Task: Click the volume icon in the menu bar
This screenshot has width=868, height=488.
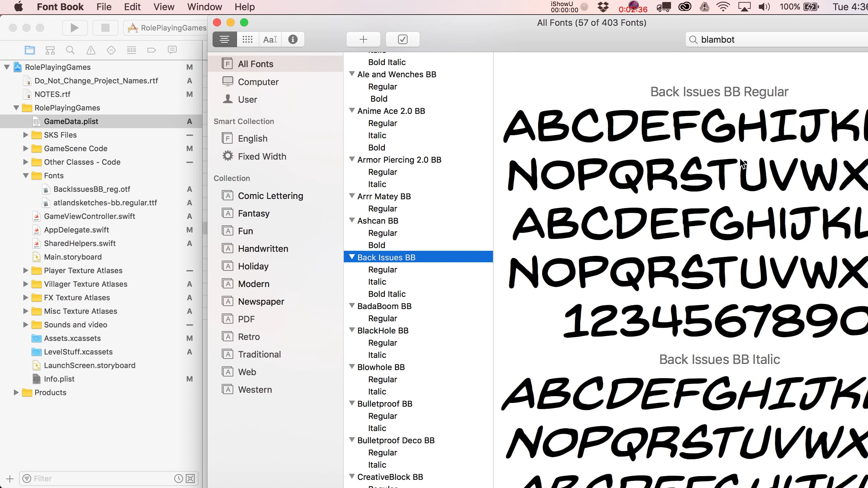Action: (x=764, y=7)
